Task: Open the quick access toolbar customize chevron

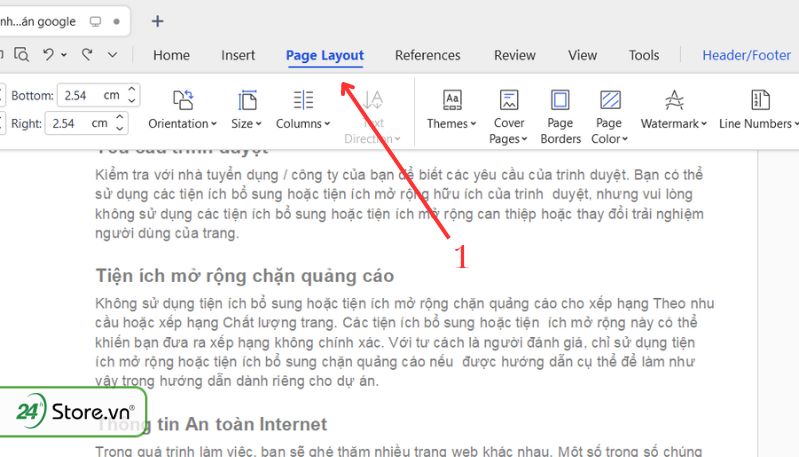Action: 112,55
